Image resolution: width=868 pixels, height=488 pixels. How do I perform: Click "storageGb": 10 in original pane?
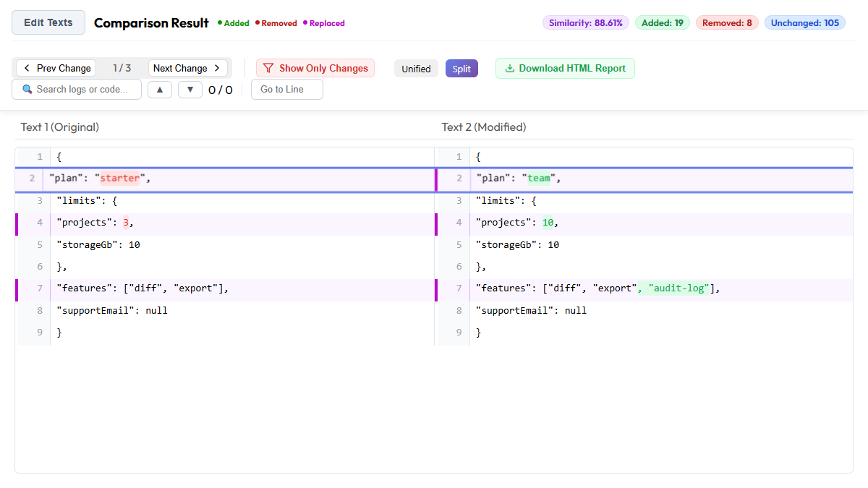click(98, 244)
